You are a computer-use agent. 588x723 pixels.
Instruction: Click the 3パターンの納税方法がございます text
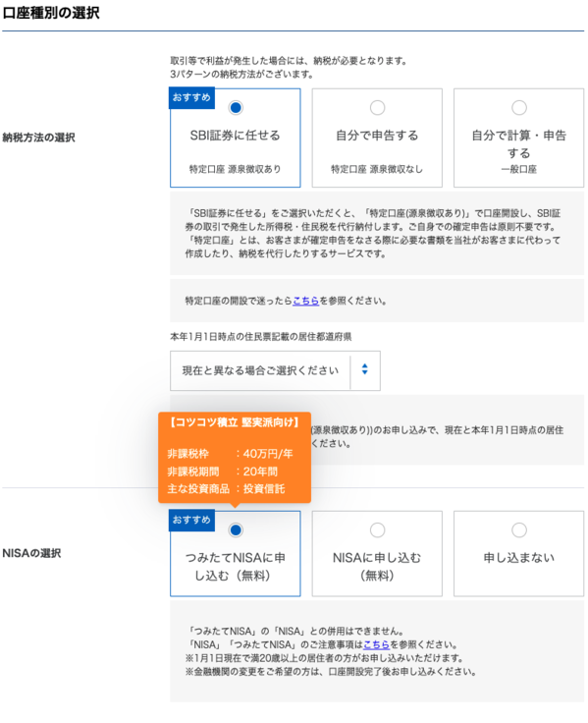pos(242,75)
